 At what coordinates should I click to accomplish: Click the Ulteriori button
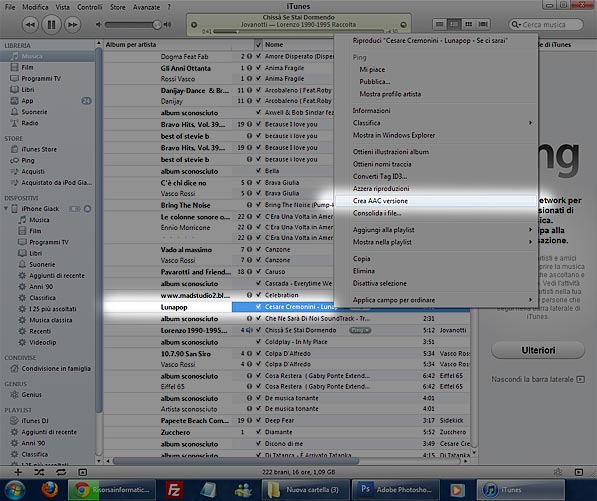pyautogui.click(x=538, y=350)
